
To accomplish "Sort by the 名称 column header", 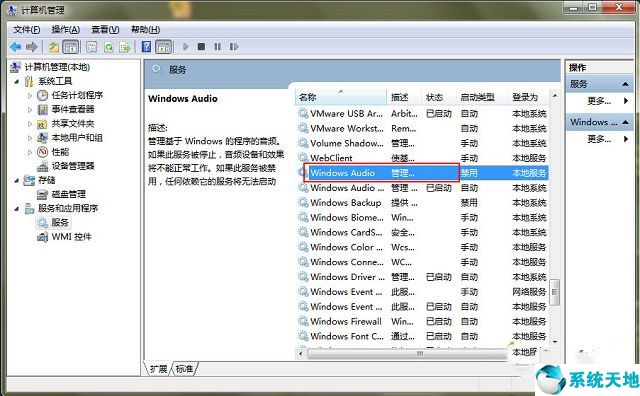I will 341,97.
